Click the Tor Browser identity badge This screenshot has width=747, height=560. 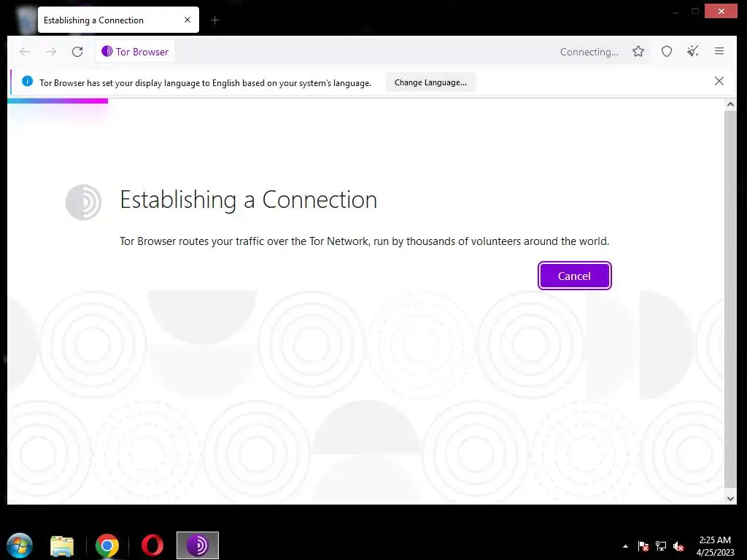pyautogui.click(x=135, y=52)
